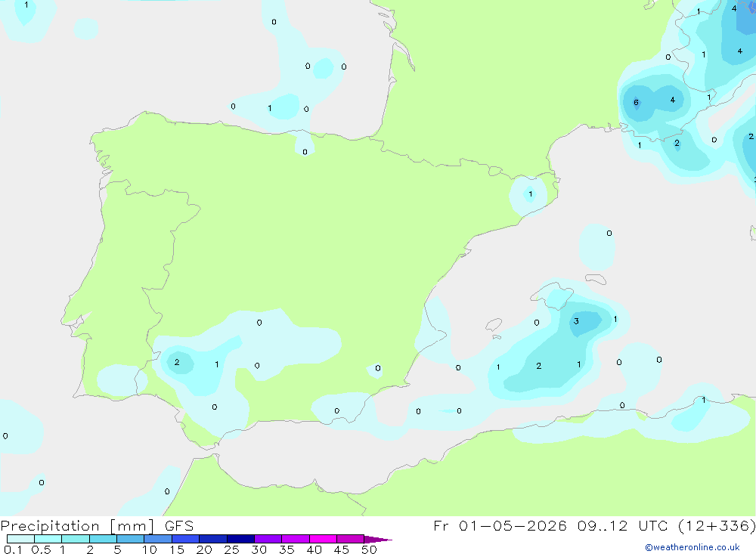
Task: Select the 45–50 mm legend color swatch
Action: tap(350, 539)
